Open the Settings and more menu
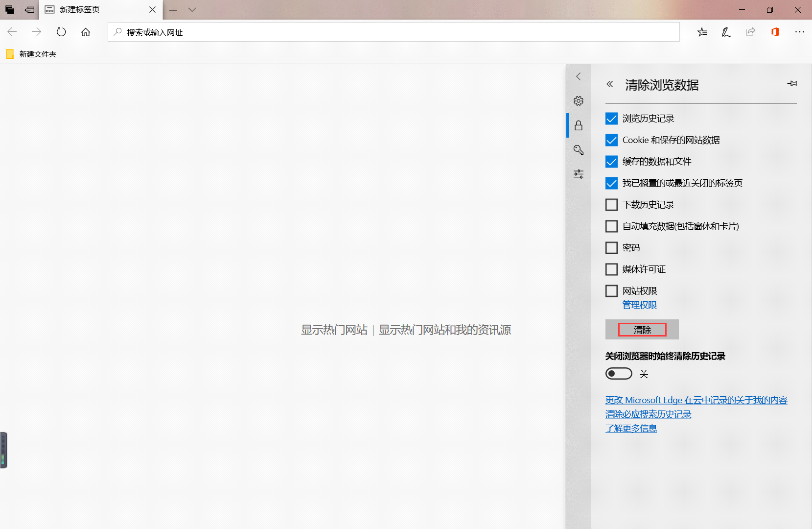 (800, 32)
